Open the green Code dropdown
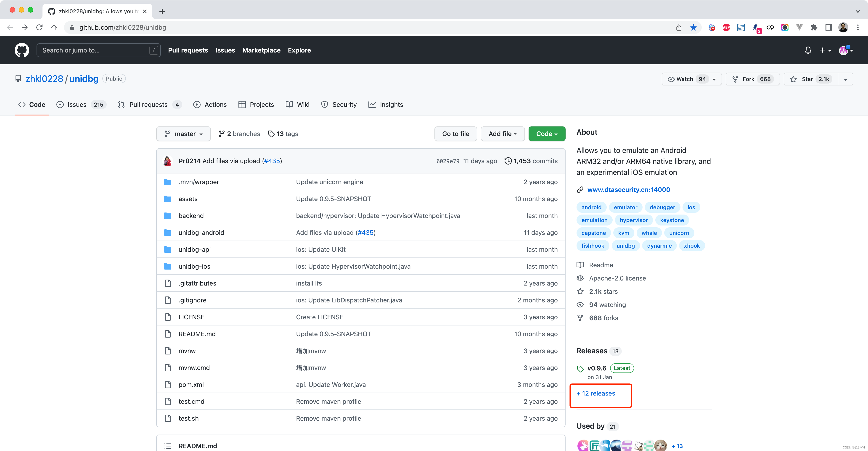The image size is (868, 451). [547, 134]
